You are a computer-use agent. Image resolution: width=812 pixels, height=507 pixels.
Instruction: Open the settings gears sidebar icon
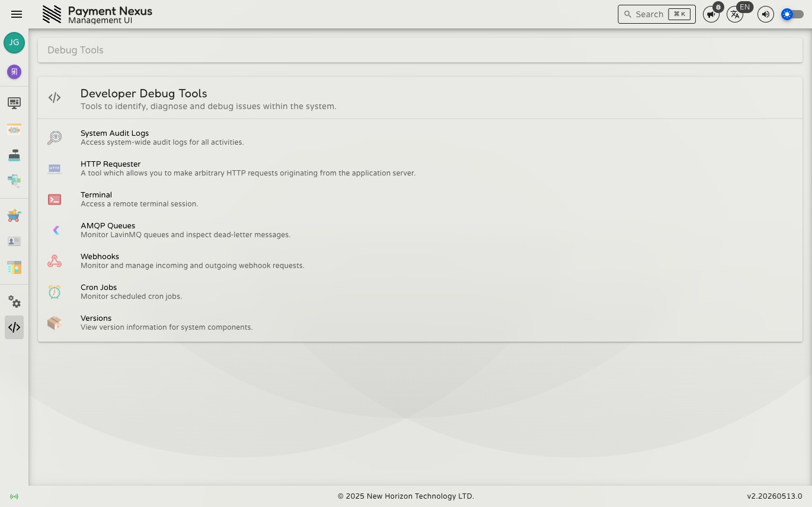pos(14,301)
